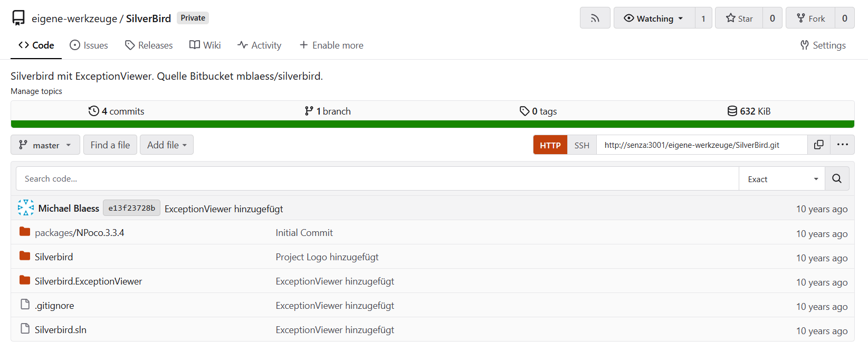
Task: Click the Find a file button
Action: click(x=110, y=145)
